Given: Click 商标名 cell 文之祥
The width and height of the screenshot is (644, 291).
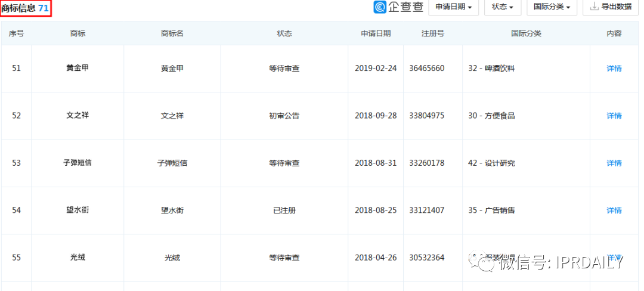Looking at the screenshot, I should [172, 116].
